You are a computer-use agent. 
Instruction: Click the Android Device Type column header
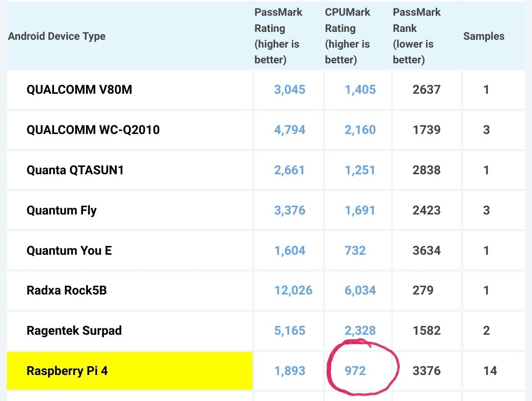[x=56, y=36]
